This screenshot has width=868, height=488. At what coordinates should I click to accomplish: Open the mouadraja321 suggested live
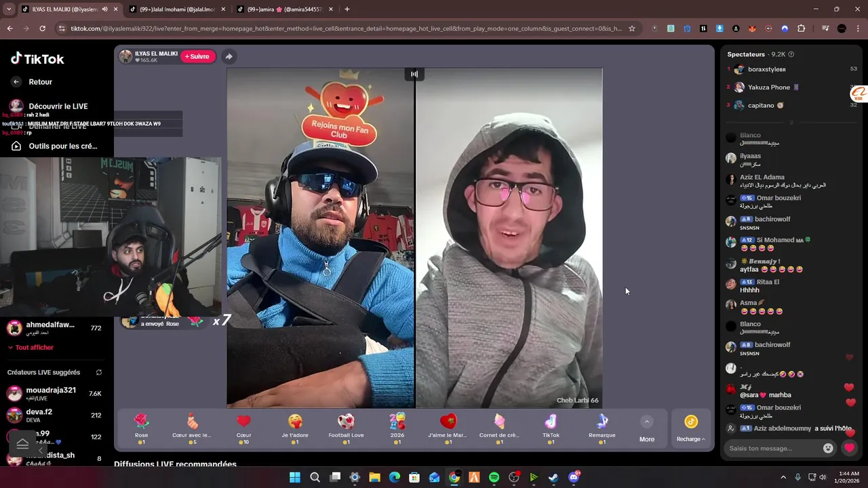54,394
